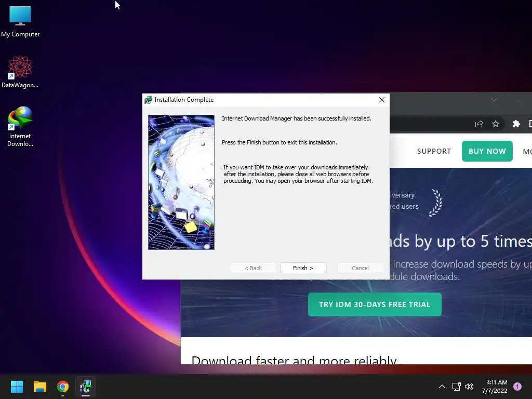Open the volume tray icon
532x399 pixels.
[x=469, y=387]
